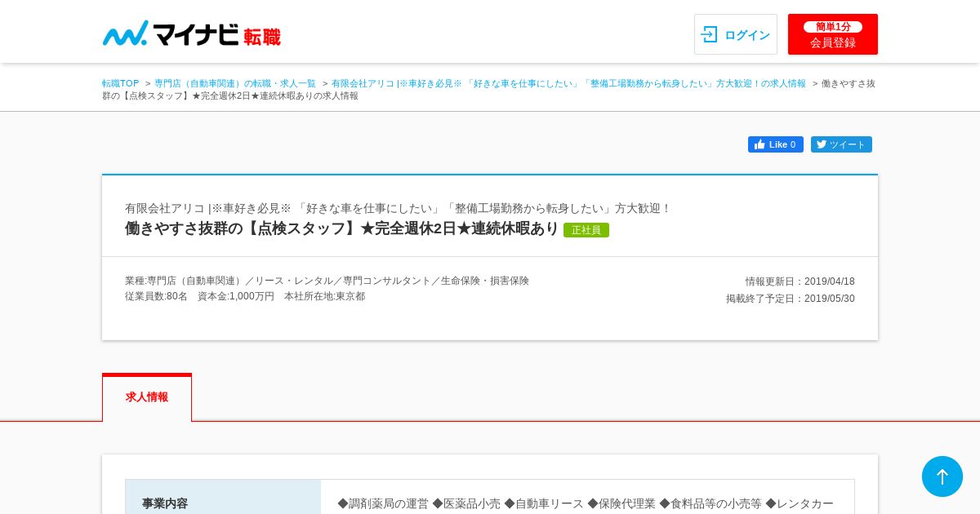Click the job title 働きやすさ抜群の【点検スタッフ】
The width and height of the screenshot is (980, 514).
pos(341,228)
